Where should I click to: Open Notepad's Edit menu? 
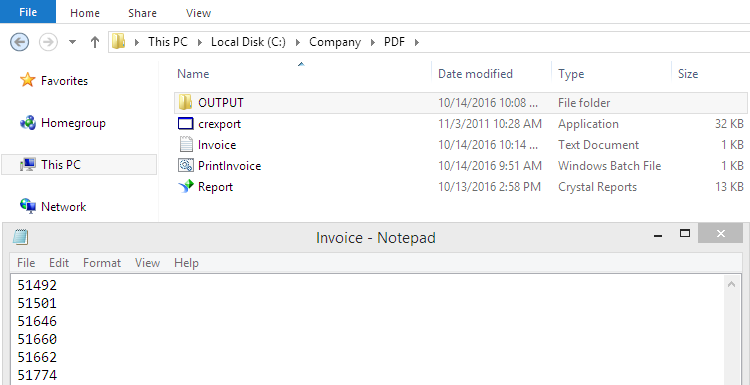point(59,263)
